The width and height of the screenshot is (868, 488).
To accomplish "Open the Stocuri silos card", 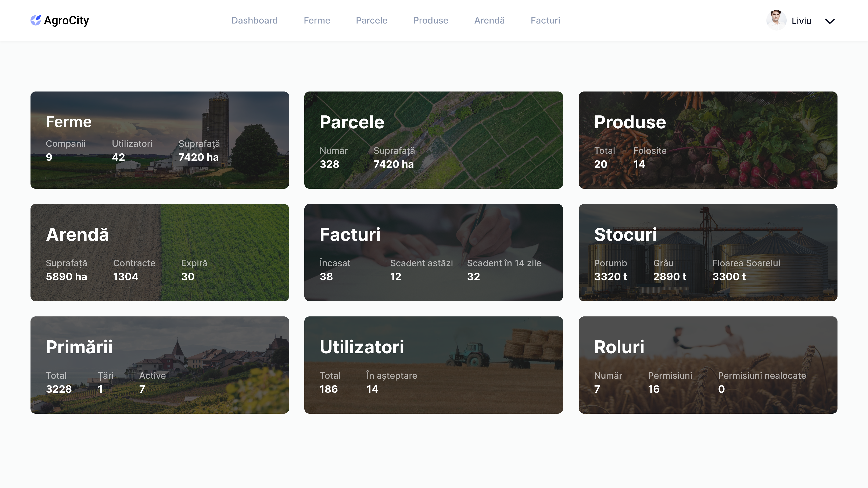I will pos(708,252).
